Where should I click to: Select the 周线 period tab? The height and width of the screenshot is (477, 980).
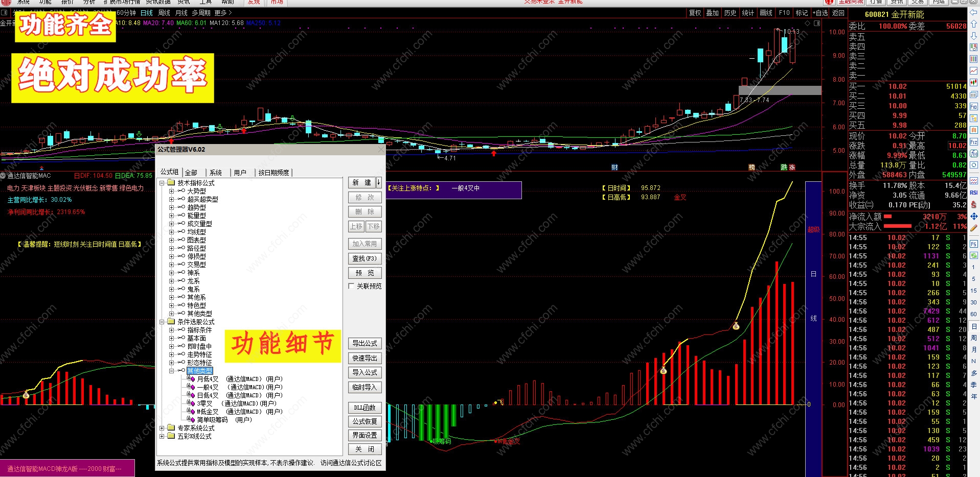pos(164,13)
